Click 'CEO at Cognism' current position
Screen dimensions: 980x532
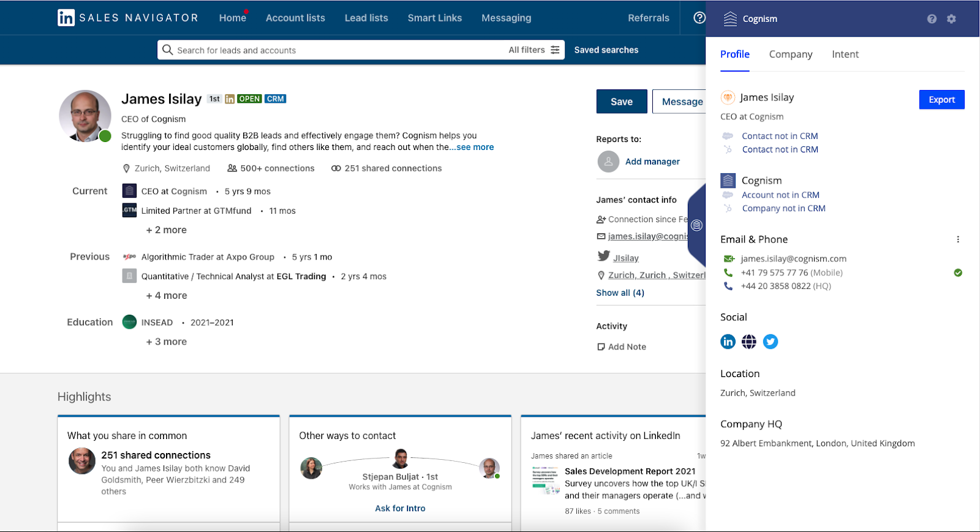click(x=174, y=192)
